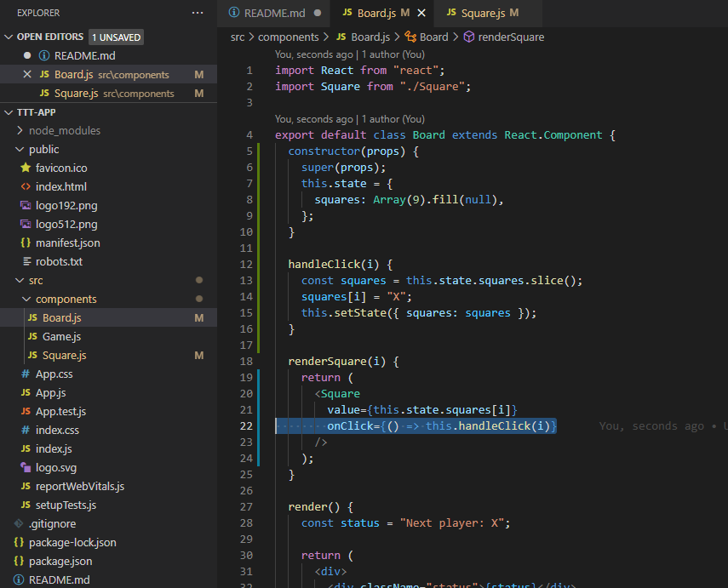Screen dimensions: 728x588
Task: Collapse the TTT-APP project folder
Action: pos(9,112)
